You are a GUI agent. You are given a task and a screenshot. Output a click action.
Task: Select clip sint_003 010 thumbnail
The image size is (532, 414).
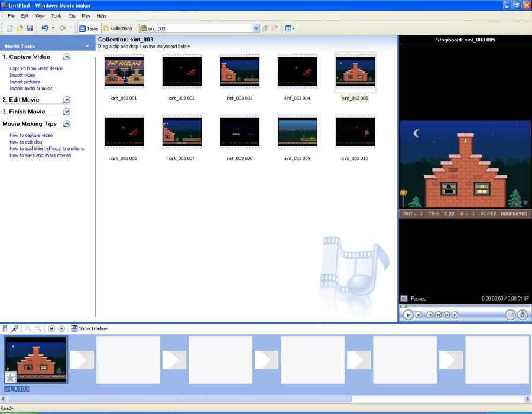(x=355, y=132)
